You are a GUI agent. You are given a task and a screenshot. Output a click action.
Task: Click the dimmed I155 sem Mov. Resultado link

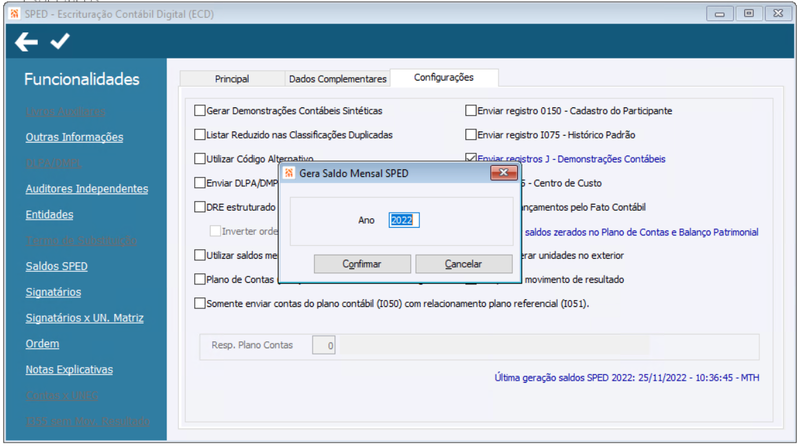coord(88,422)
